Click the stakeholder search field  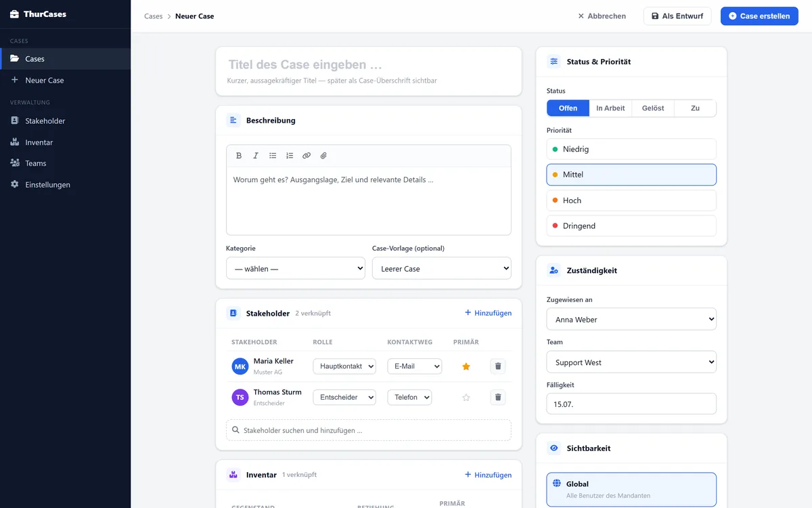point(369,430)
